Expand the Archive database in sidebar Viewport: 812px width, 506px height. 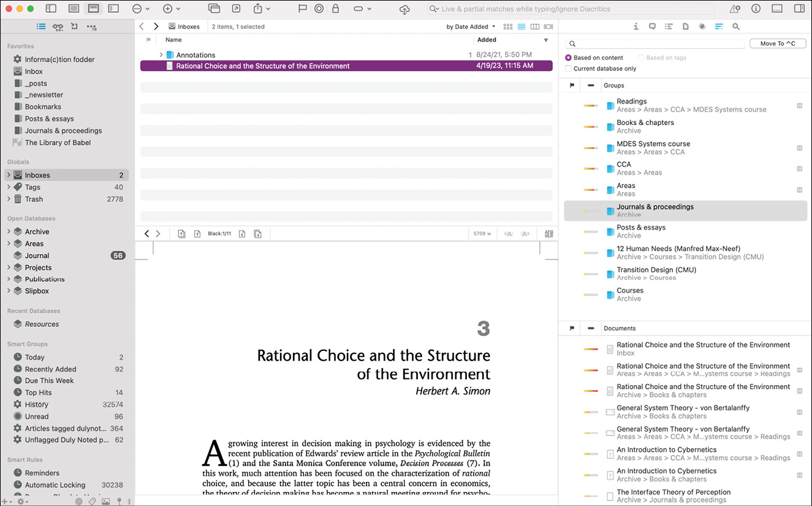point(9,232)
